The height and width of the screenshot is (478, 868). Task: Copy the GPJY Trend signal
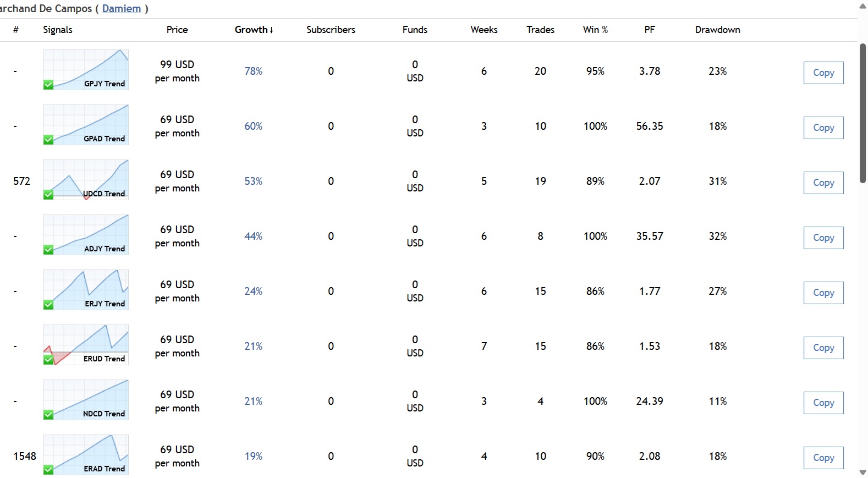[823, 73]
